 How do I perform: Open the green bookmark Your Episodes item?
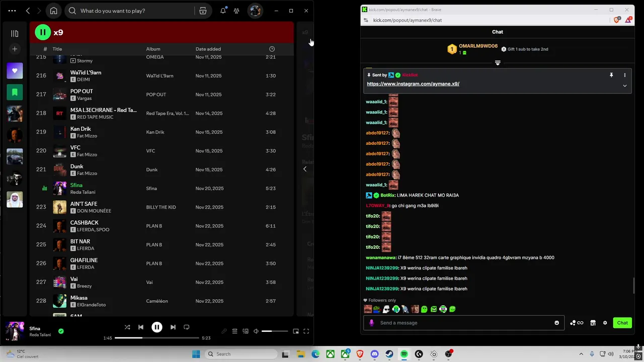point(15,93)
